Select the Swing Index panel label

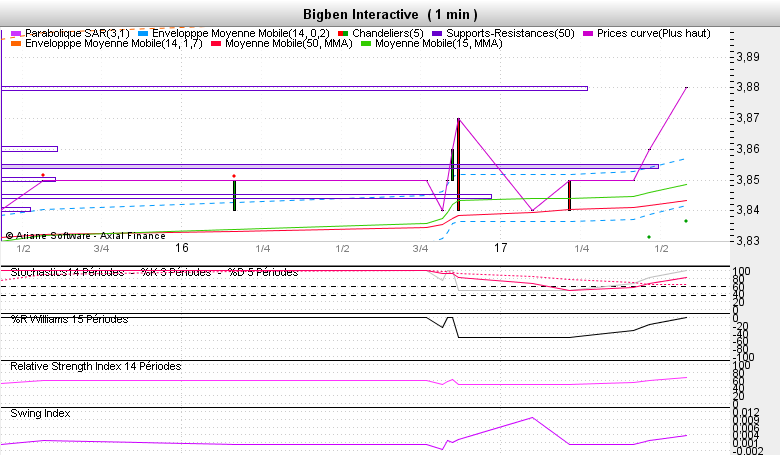(x=40, y=412)
